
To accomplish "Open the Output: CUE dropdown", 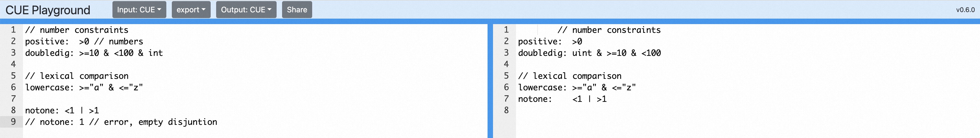I will tap(246, 10).
